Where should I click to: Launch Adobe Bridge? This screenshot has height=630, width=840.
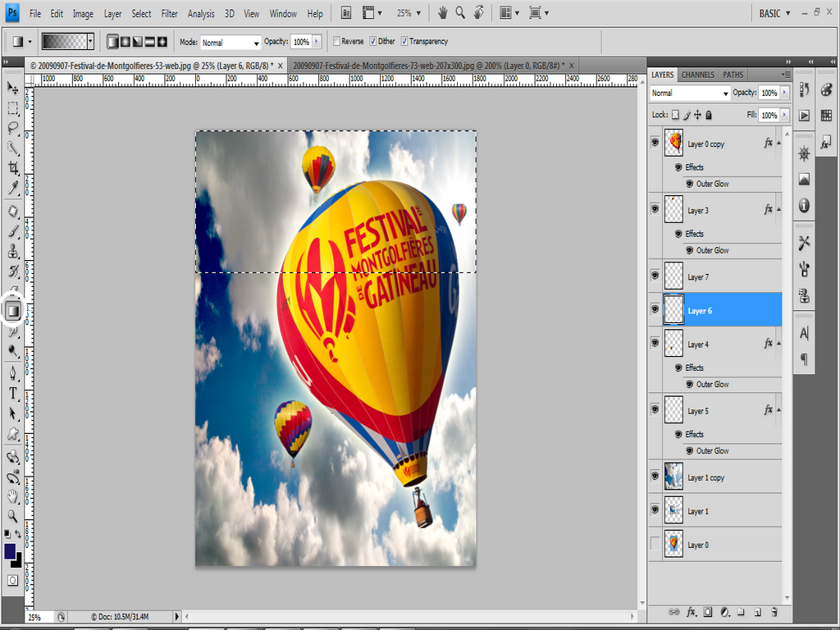point(346,13)
